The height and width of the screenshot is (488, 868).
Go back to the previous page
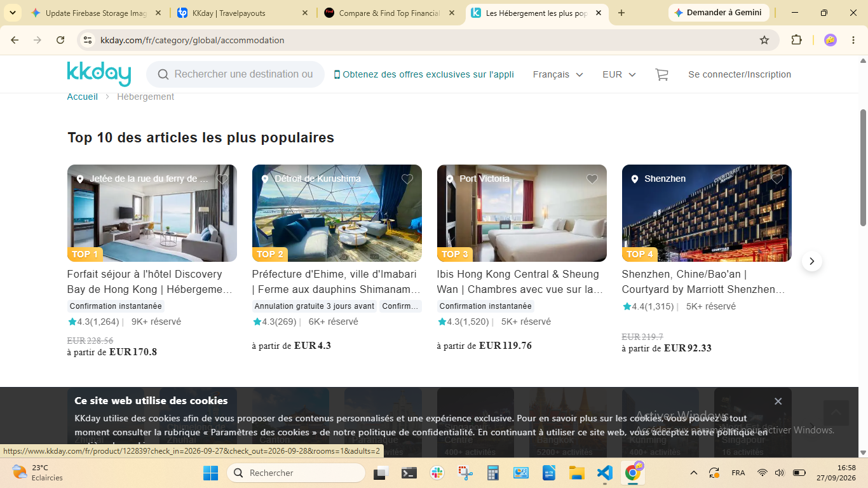tap(15, 40)
